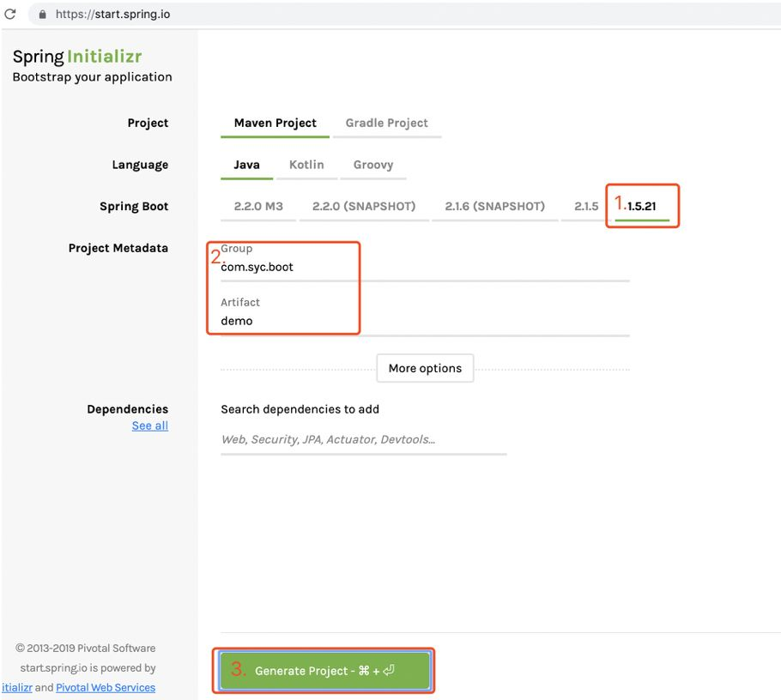Select the Maven Project option
The height and width of the screenshot is (700, 781).
click(275, 123)
